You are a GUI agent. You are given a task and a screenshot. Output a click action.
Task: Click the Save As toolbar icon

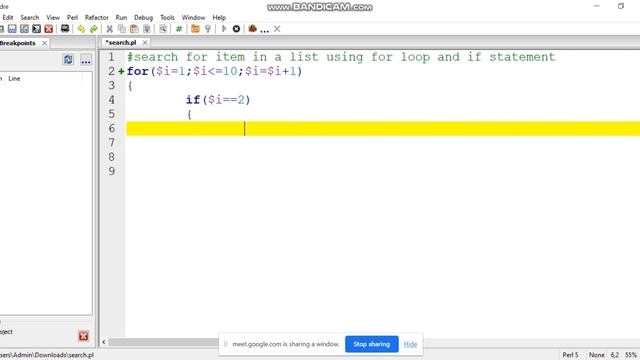[24, 29]
